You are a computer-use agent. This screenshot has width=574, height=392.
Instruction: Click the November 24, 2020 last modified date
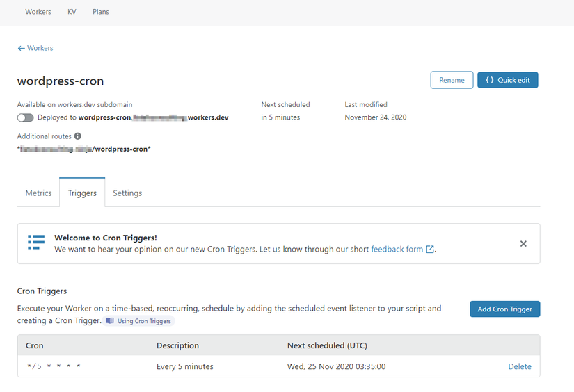(x=376, y=117)
